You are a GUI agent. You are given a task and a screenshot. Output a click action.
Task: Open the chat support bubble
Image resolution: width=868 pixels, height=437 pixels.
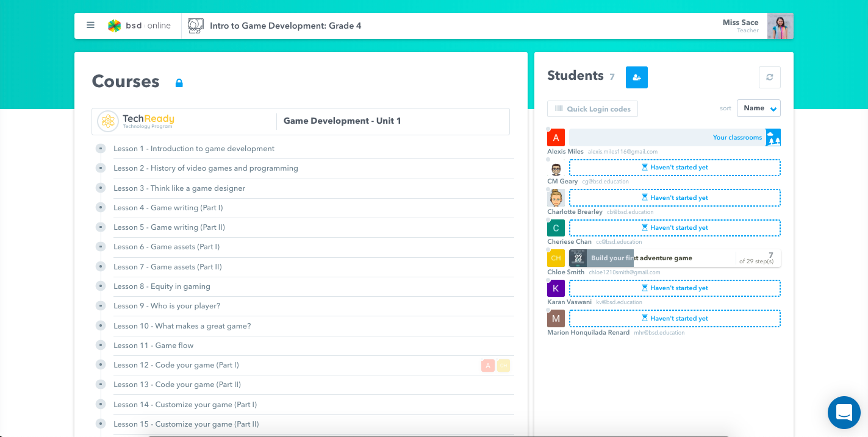coord(844,413)
